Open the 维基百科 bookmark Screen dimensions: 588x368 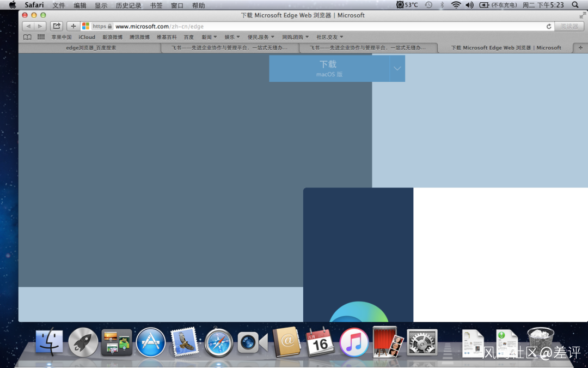coord(167,37)
